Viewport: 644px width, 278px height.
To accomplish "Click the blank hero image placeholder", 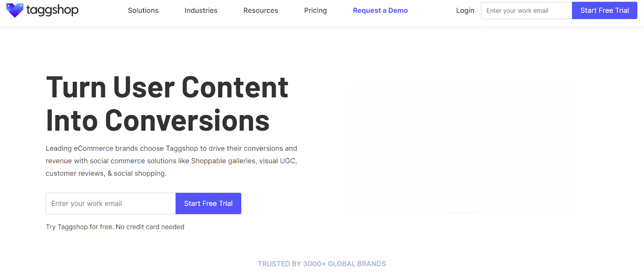I will point(462,148).
